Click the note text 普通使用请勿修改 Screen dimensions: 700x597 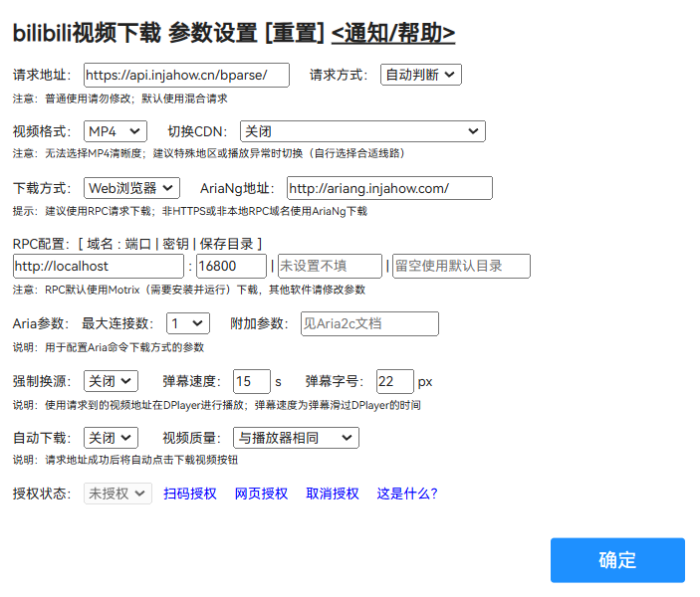pyautogui.click(x=88, y=99)
